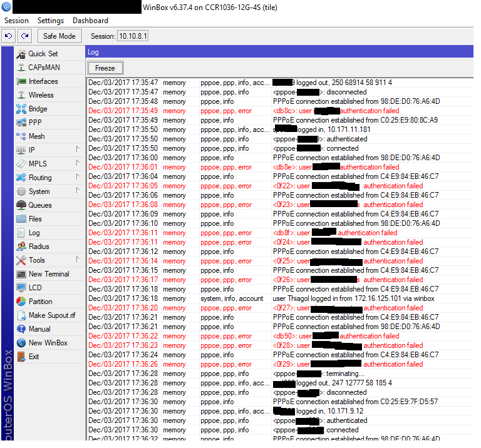Select error row with <db8f> authentication failed

click(281, 233)
